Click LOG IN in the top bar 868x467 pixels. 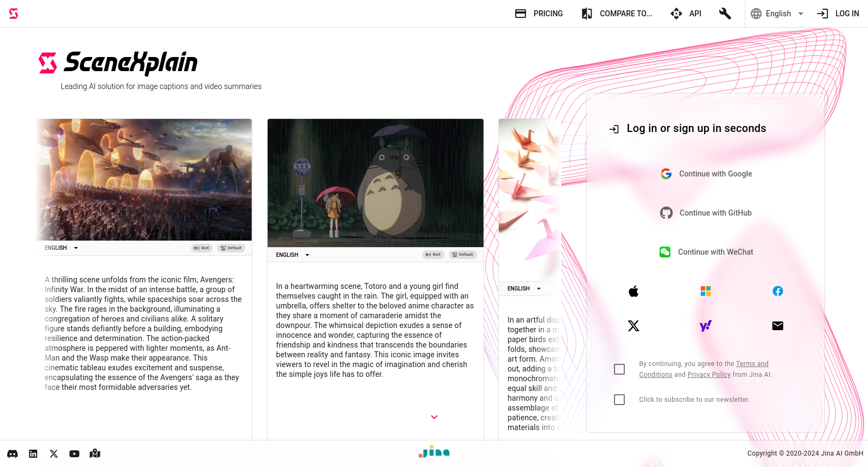838,14
